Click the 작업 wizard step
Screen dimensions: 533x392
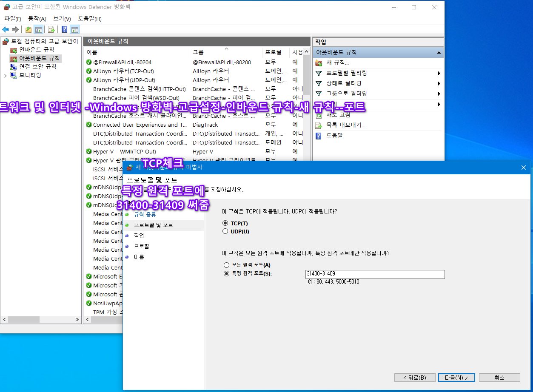pos(139,236)
